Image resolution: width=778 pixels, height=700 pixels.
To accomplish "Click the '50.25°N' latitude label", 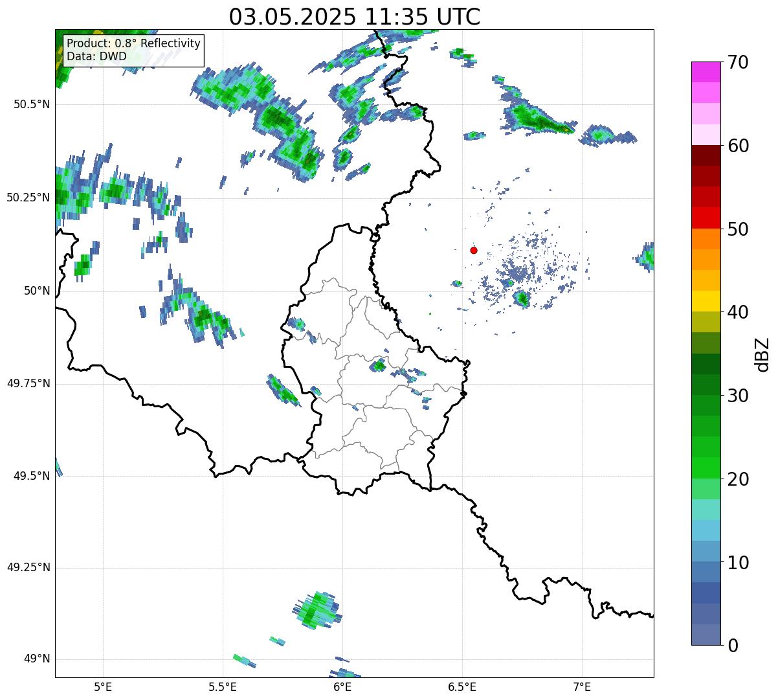I will tap(28, 198).
